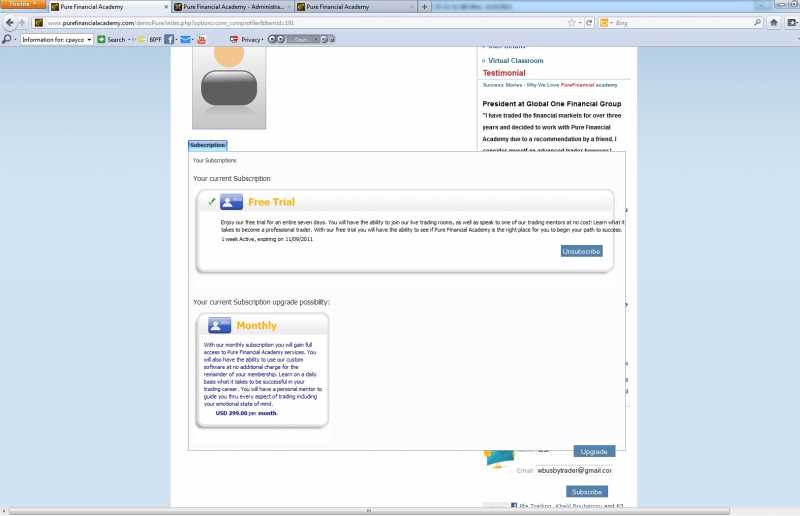Click the newsletter monitor illustration
This screenshot has width=800, height=516.
498,458
